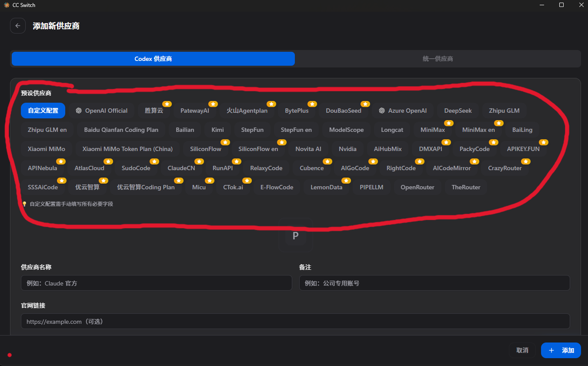Select the AICodeMirror preset
Screen dimensions: 588x366
point(452,168)
